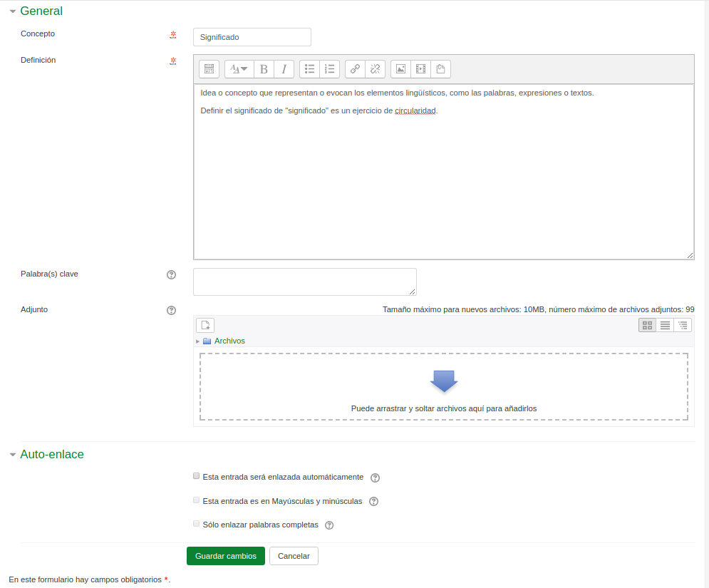The image size is (709, 588).
Task: Apply italic formatting in Definición editor
Action: pos(284,68)
